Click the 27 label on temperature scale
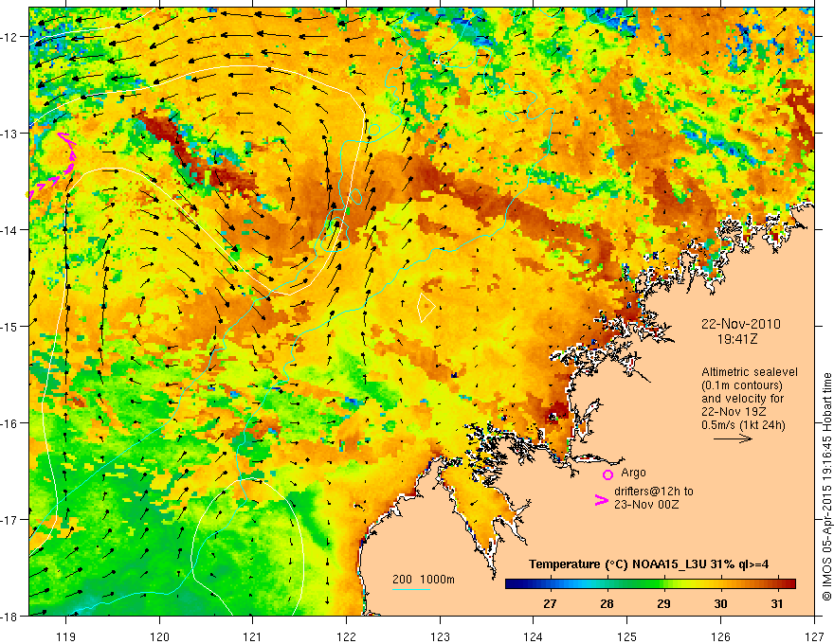 [x=550, y=603]
